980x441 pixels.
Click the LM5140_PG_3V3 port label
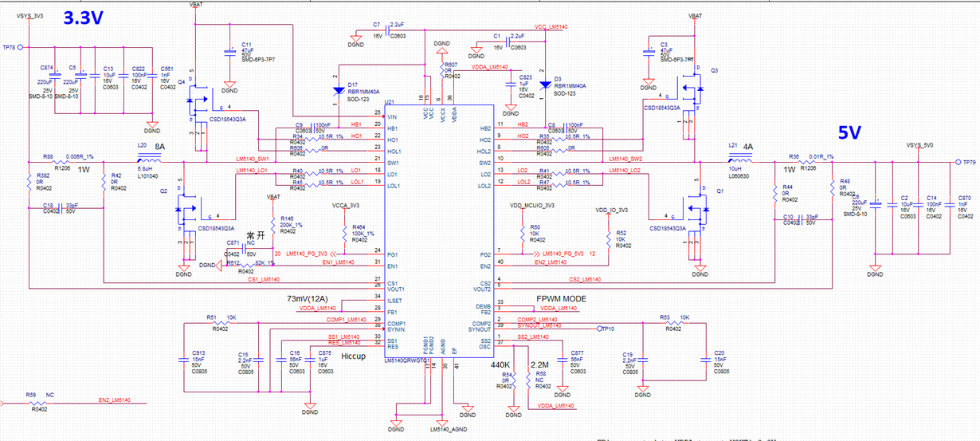pyautogui.click(x=307, y=253)
